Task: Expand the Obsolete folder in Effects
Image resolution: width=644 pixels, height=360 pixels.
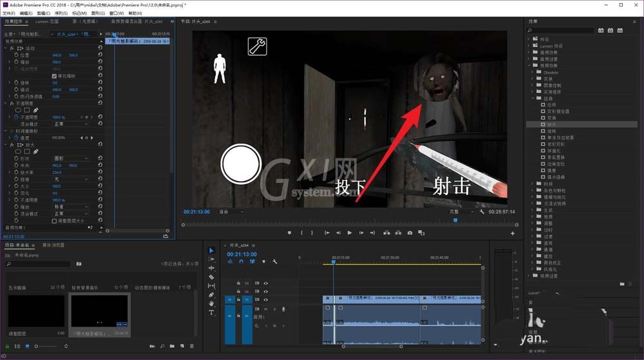Action: [533, 72]
